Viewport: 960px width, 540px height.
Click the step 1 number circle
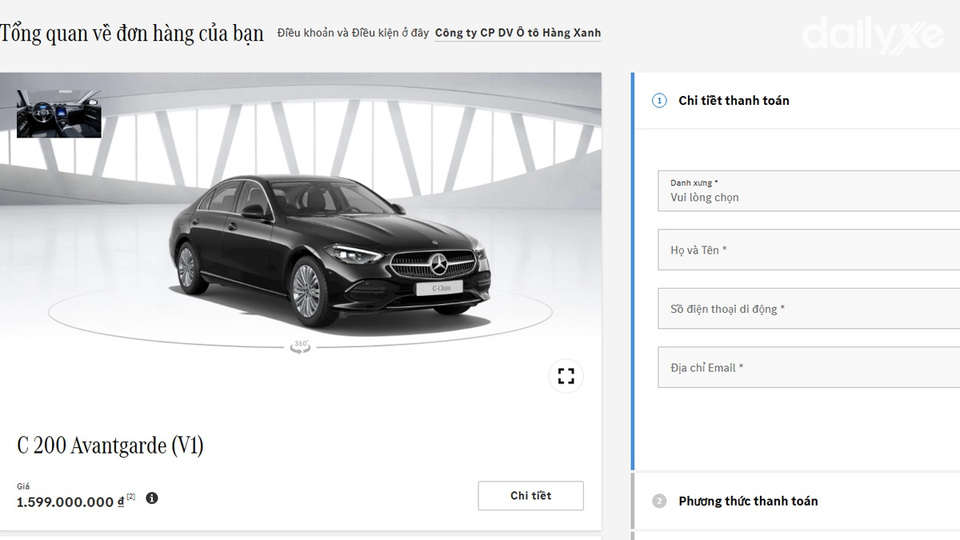tap(659, 100)
